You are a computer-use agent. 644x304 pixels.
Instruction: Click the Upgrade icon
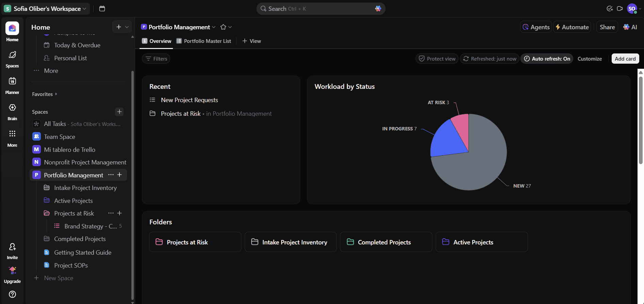[12, 271]
